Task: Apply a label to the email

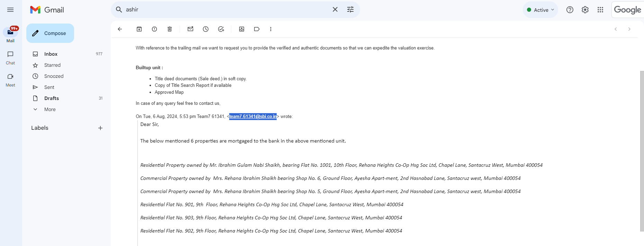Action: [257, 29]
